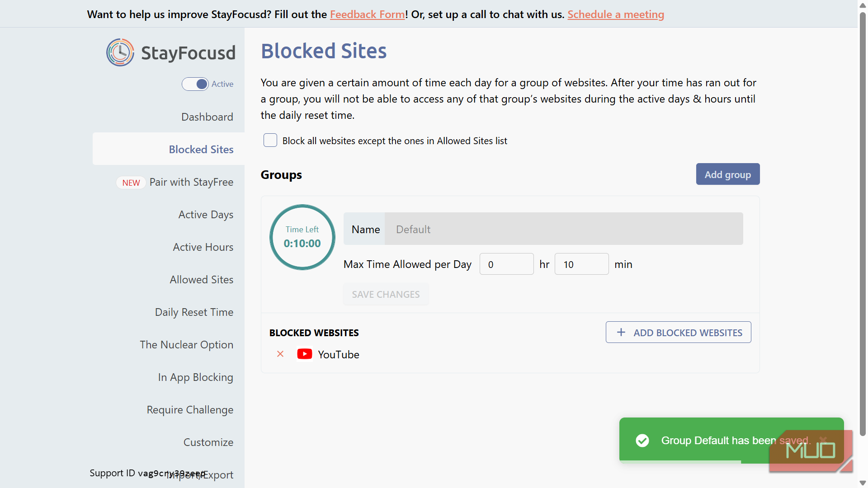The height and width of the screenshot is (488, 868).
Task: Follow the Schedule a meeting link
Action: point(615,14)
